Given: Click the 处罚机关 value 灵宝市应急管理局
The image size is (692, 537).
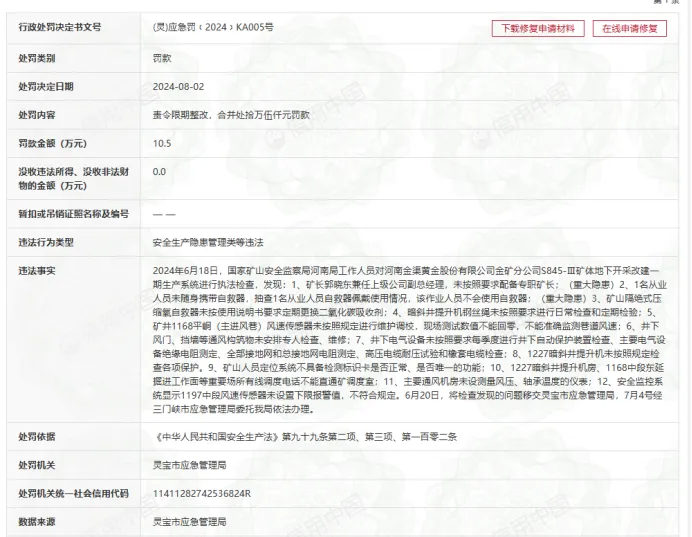Looking at the screenshot, I should pos(189,465).
